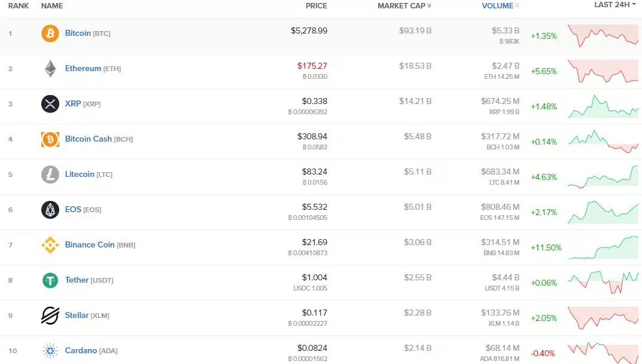Click the Ethereum diamond logo icon
Screen dimensions: 642x364
point(50,69)
